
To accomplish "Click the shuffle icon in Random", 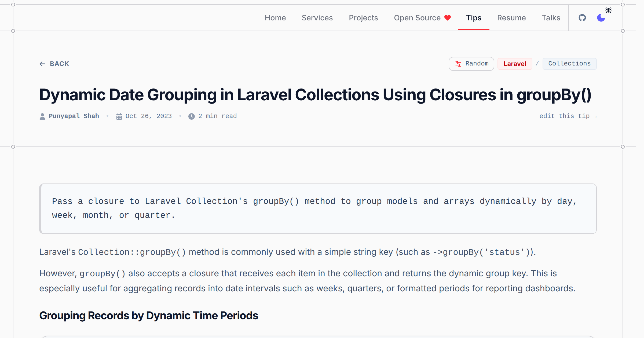I will (458, 64).
